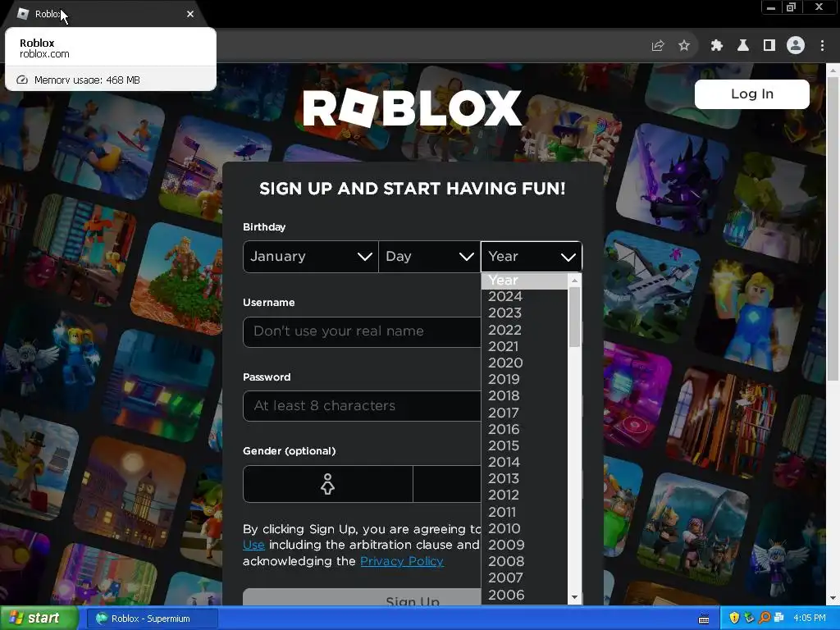Choose 2022 from the year list
The height and width of the screenshot is (630, 840).
[x=524, y=330]
